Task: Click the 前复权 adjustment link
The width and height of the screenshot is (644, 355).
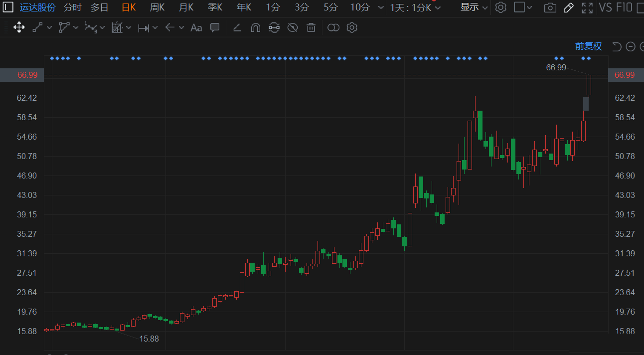Action: (x=588, y=46)
